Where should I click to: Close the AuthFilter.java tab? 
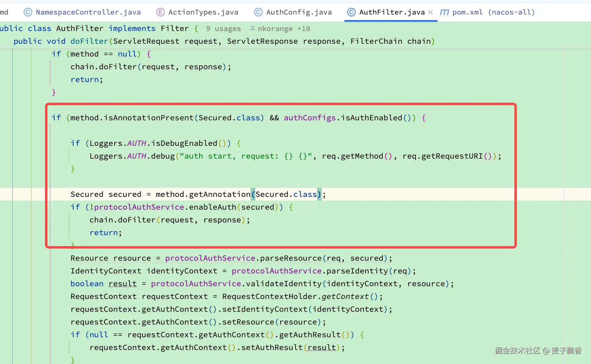click(x=430, y=12)
